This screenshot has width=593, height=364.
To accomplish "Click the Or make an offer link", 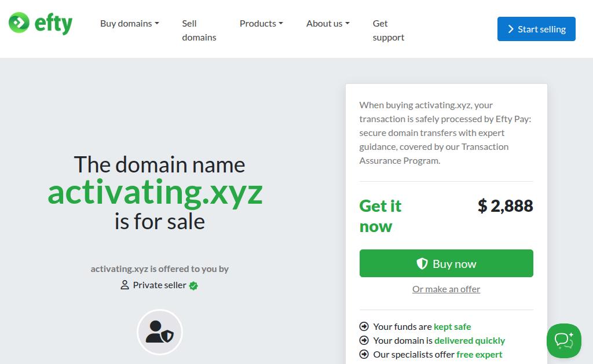I will [x=446, y=289].
